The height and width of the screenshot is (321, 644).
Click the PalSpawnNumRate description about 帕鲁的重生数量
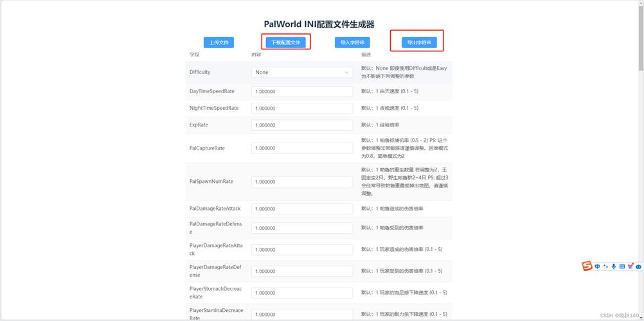pos(404,182)
